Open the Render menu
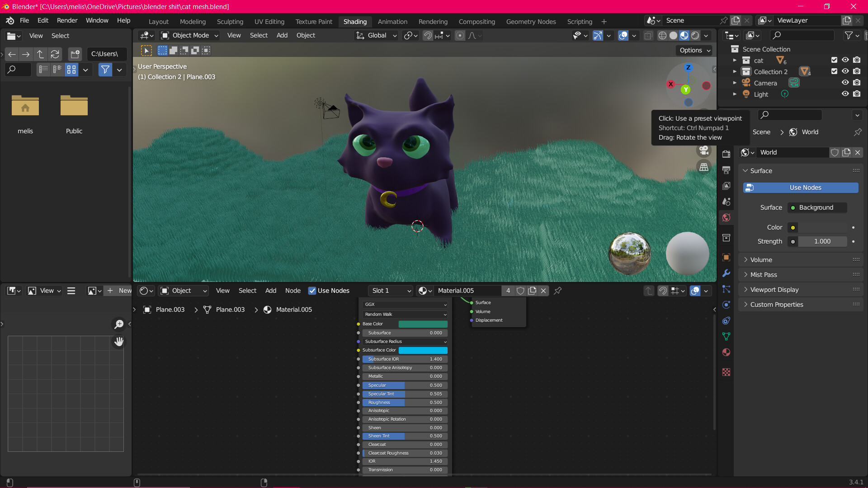 tap(67, 20)
